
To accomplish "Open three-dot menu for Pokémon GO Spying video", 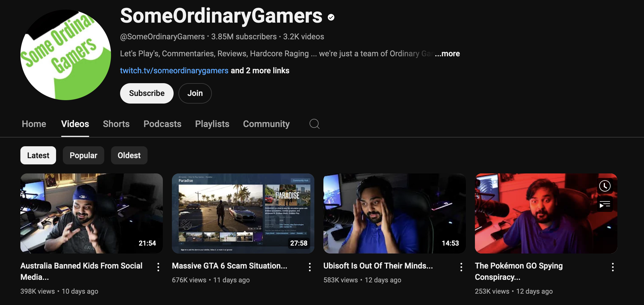I will pos(613,267).
